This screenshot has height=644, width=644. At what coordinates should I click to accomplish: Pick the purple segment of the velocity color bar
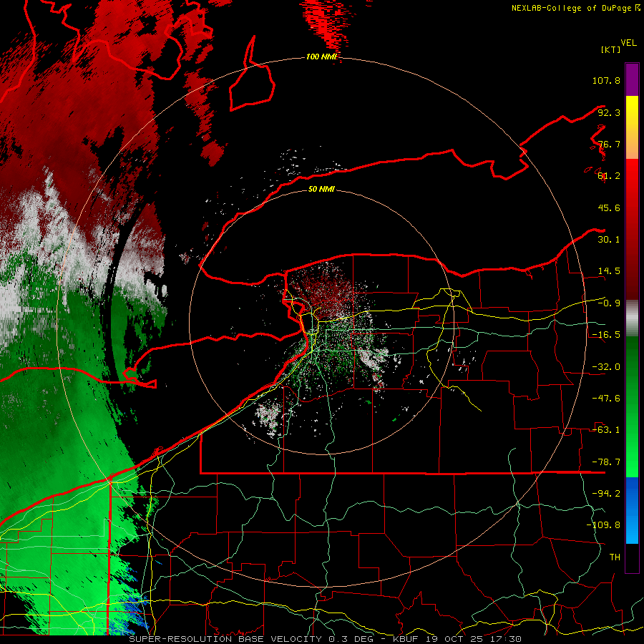632,79
